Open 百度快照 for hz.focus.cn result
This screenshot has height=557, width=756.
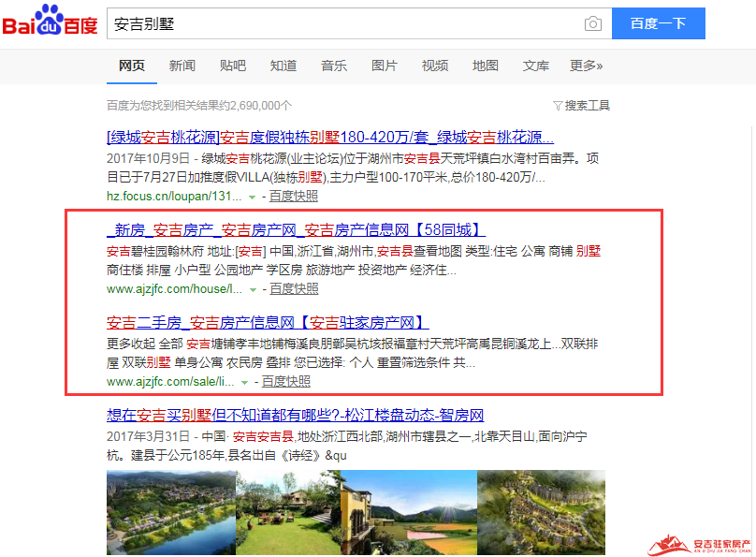coord(294,197)
